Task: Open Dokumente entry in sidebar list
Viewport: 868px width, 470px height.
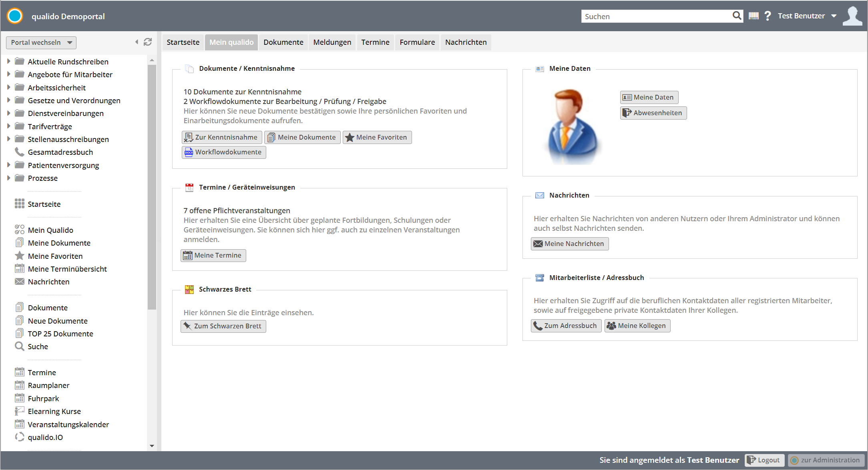Action: (x=48, y=308)
